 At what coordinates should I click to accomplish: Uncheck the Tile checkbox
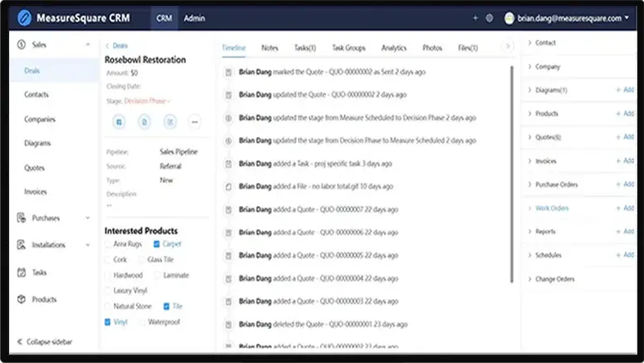(166, 307)
